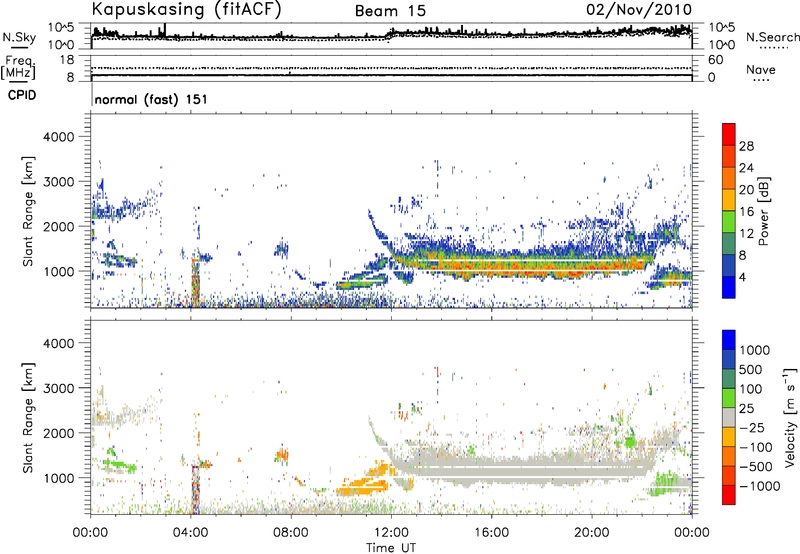
Task: Pick the yellow-orange segment of the Power color bar
Action: point(729,200)
